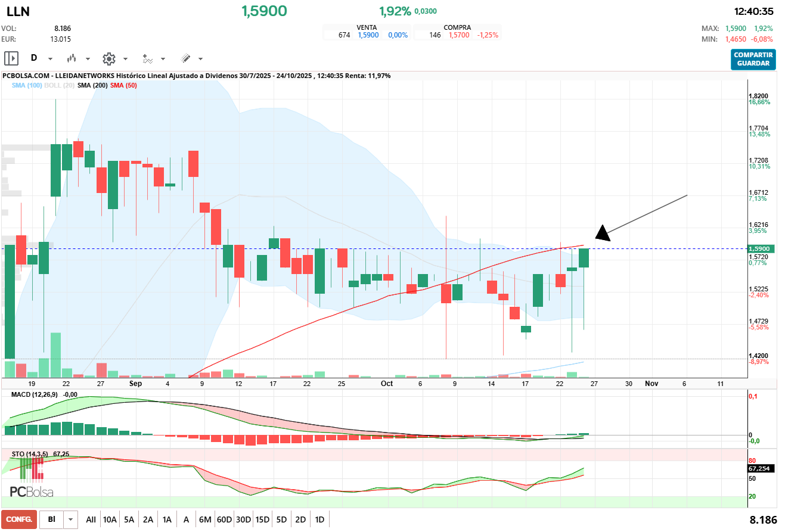Viewport: 785px width, 532px height.
Task: Click the 67,254 stochastic value label
Action: tap(760, 469)
